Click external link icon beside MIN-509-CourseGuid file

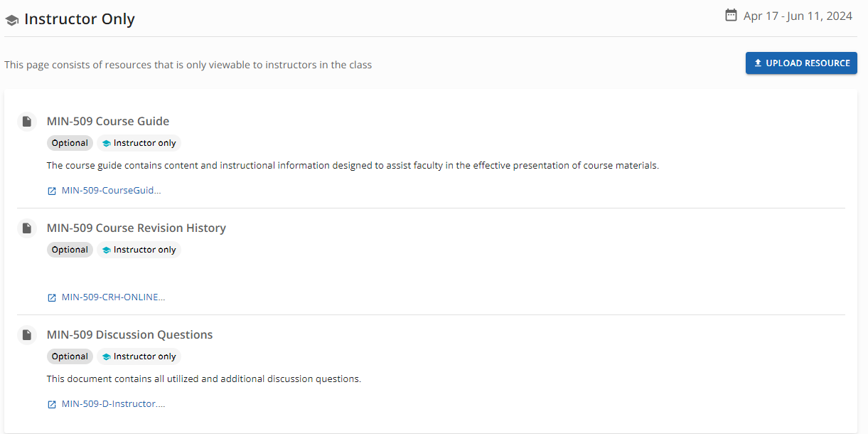pyautogui.click(x=51, y=191)
